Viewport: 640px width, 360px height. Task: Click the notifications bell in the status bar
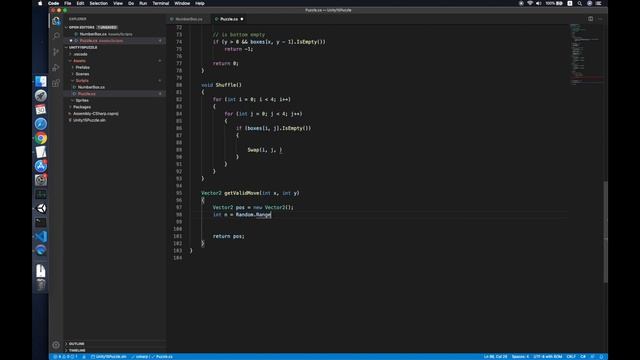pyautogui.click(x=601, y=357)
